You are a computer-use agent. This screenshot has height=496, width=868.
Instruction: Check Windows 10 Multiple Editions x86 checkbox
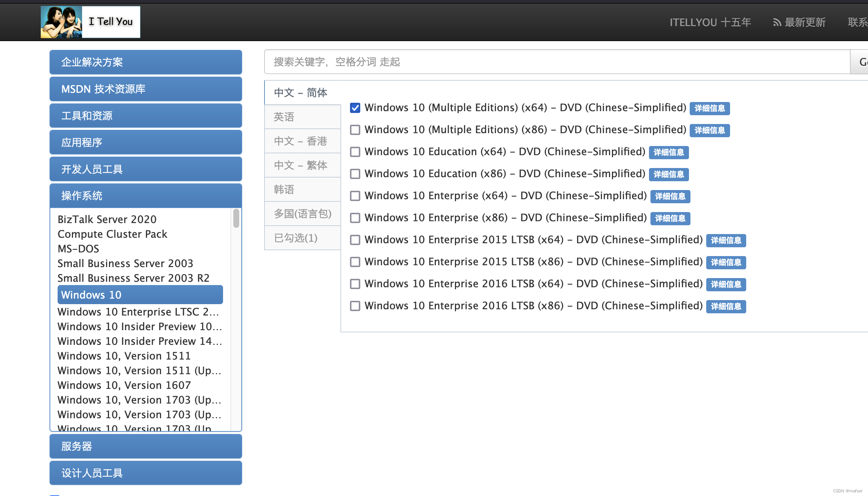(x=355, y=130)
